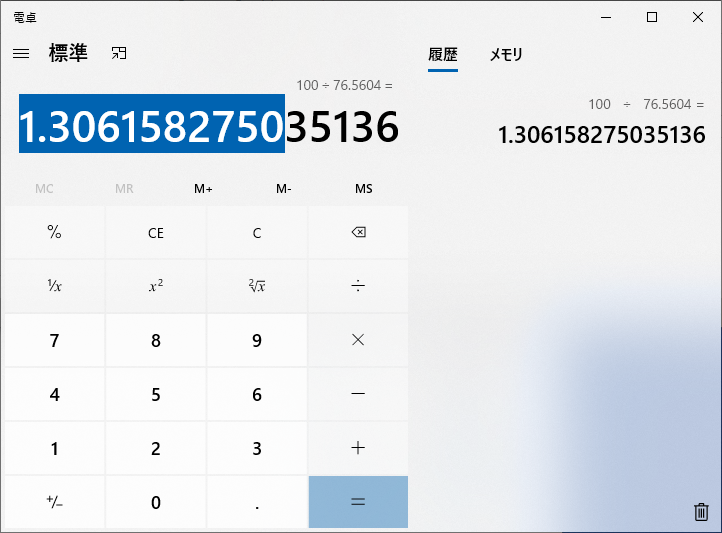Click the x squared key
The height and width of the screenshot is (533, 722).
tap(156, 286)
